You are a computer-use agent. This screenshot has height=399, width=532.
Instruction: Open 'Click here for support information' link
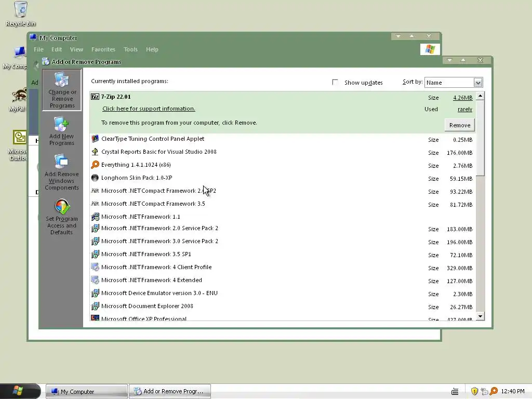pyautogui.click(x=149, y=109)
